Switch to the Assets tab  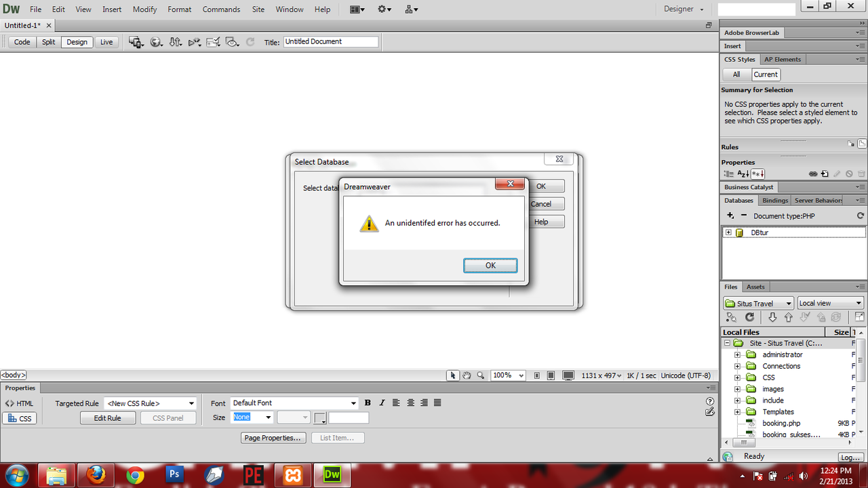click(755, 287)
